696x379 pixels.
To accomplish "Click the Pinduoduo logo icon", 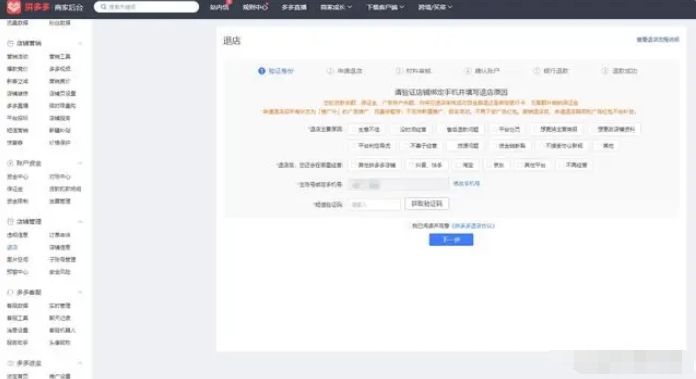I will click(x=14, y=7).
